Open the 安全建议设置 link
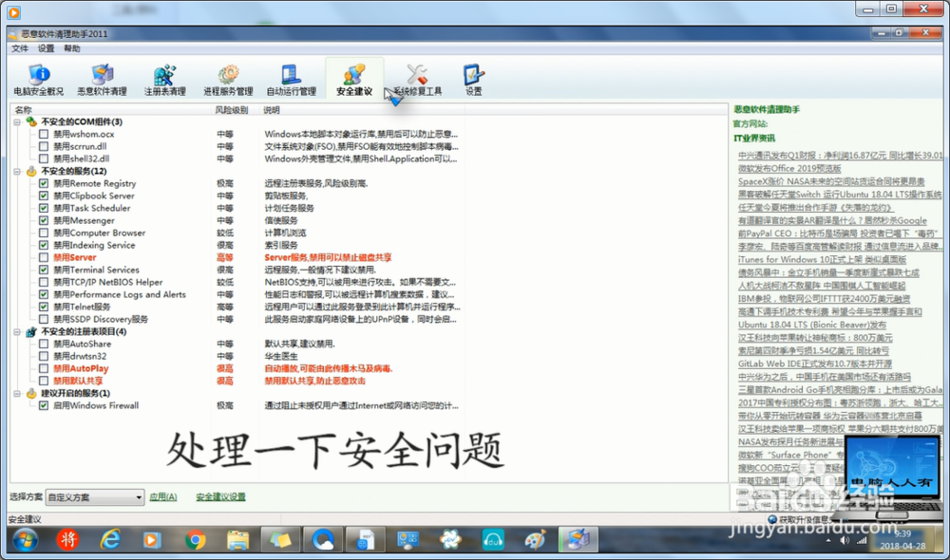The image size is (950, 560). [220, 497]
